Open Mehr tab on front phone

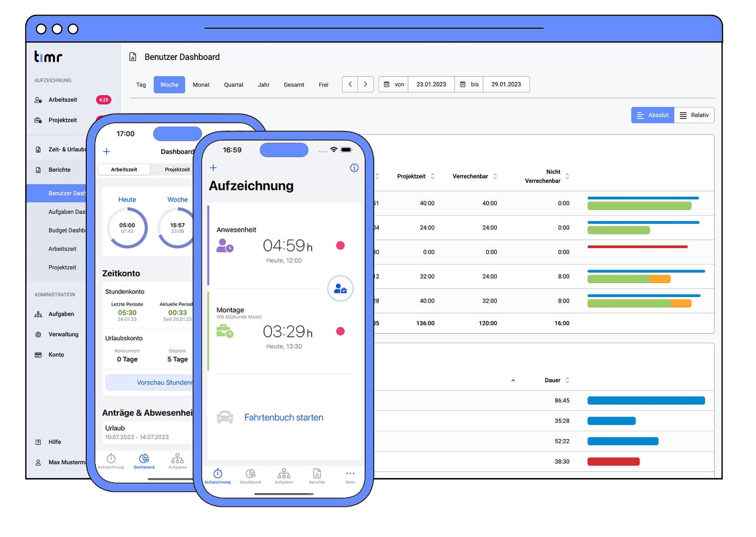(350, 476)
